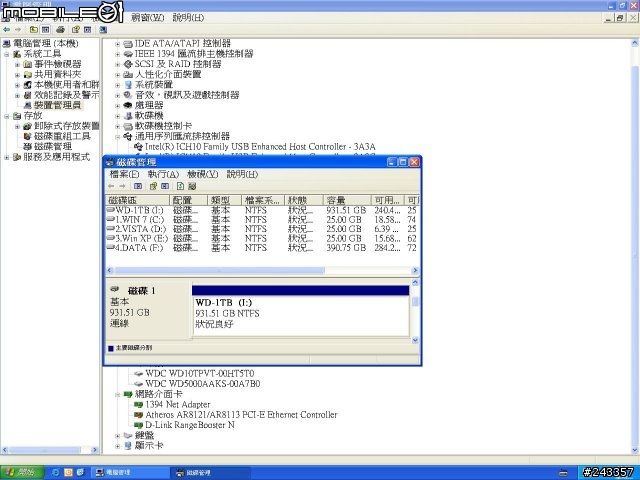
Task: Expand 顯示卡 device category
Action: [x=118, y=446]
